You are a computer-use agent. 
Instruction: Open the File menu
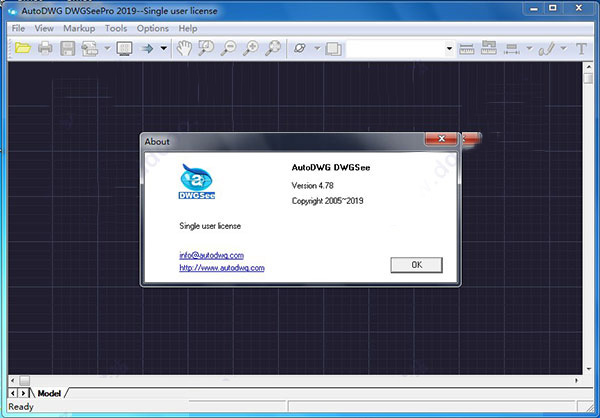tap(18, 29)
